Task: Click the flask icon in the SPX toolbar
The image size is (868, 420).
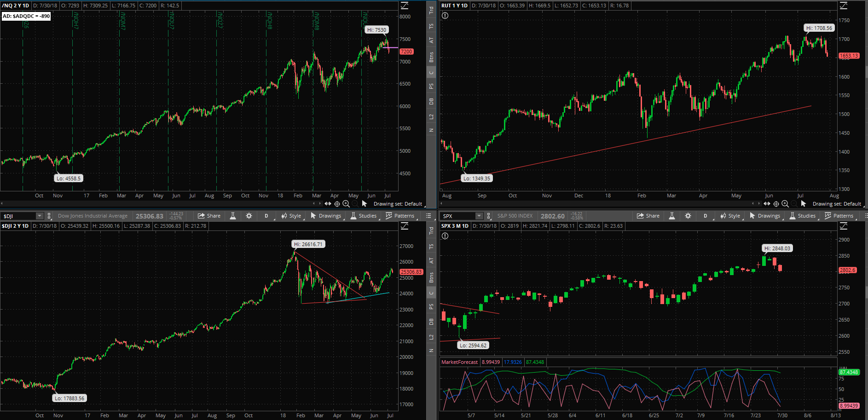Action: point(672,216)
